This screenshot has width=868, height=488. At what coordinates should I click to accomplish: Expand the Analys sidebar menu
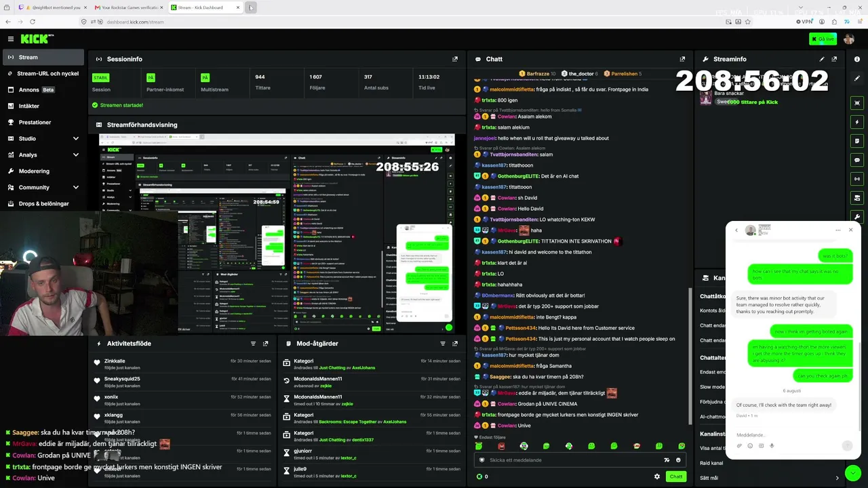tap(42, 155)
